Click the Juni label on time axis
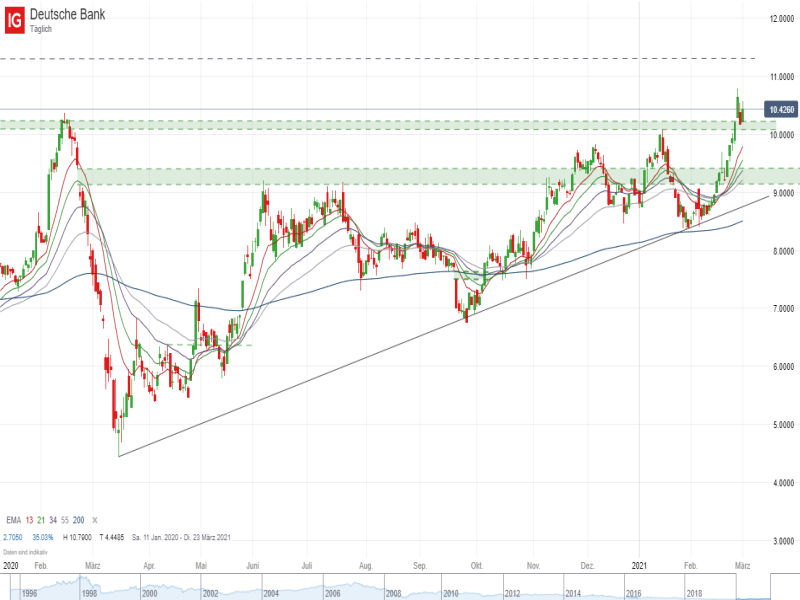 click(x=253, y=566)
